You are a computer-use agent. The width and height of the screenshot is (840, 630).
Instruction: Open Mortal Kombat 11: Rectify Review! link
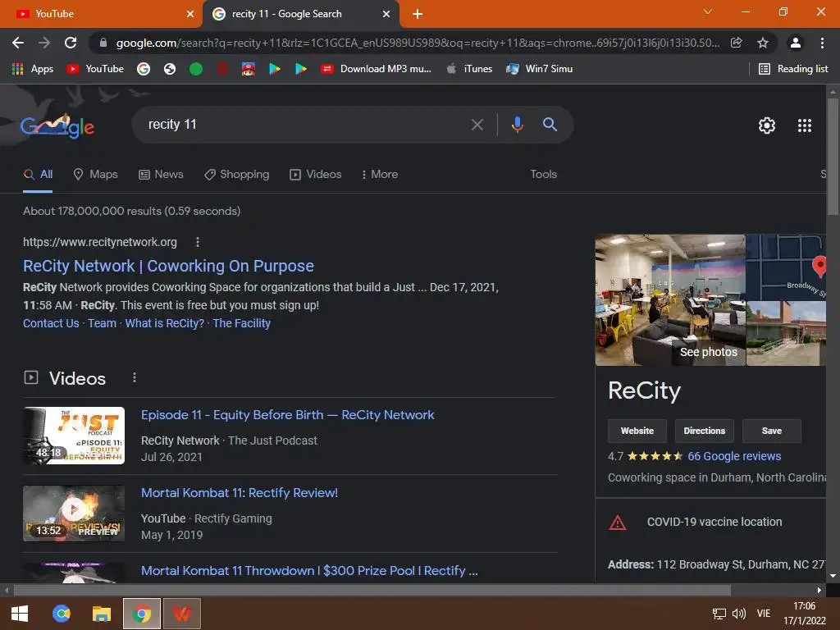click(239, 492)
